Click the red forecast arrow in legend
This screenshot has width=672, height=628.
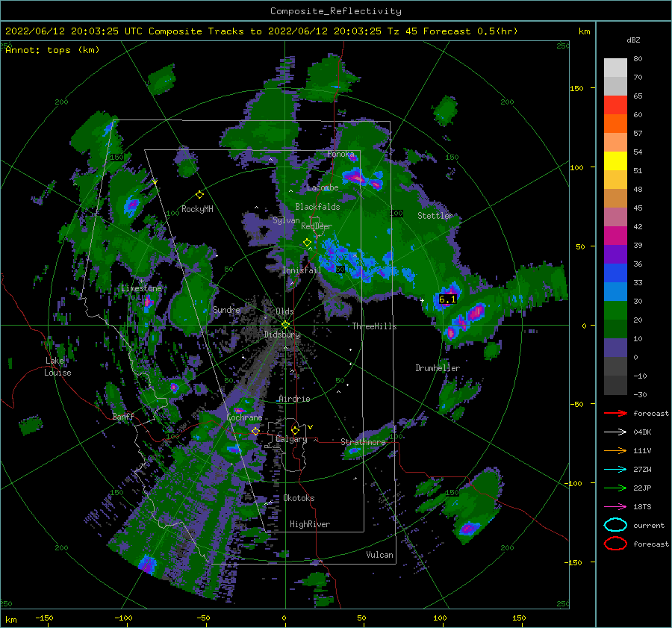pyautogui.click(x=615, y=413)
